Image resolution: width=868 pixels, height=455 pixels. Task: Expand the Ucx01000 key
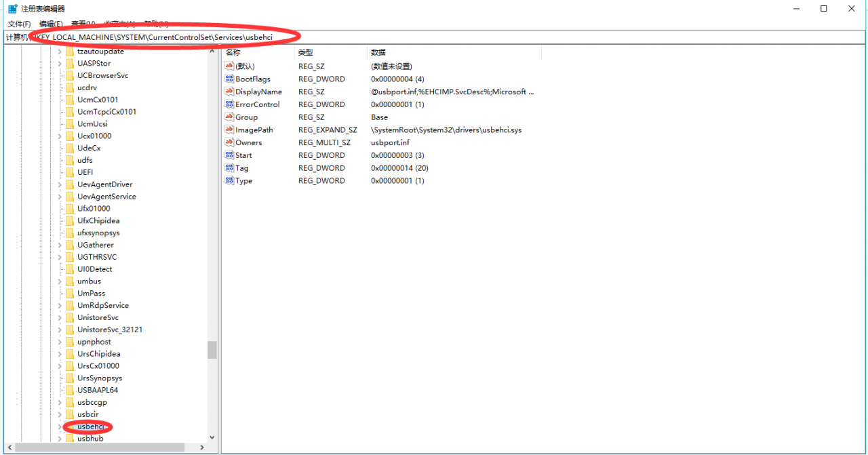pyautogui.click(x=59, y=136)
